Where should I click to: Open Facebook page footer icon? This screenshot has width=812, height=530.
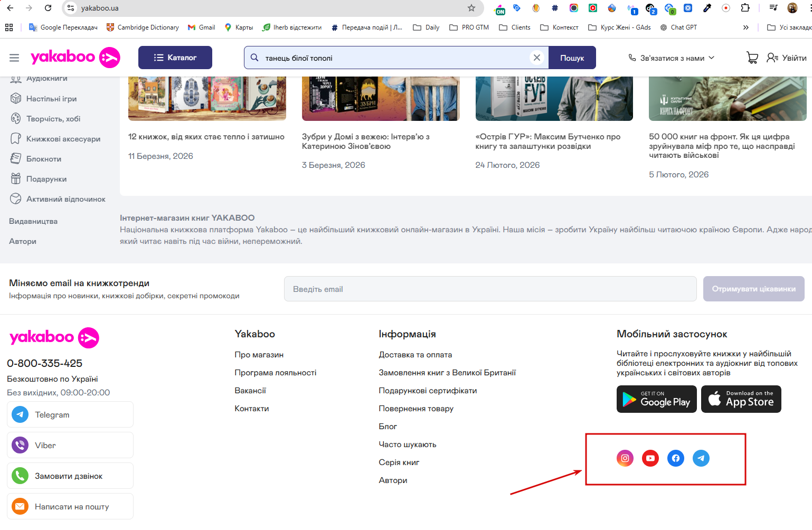click(x=676, y=458)
